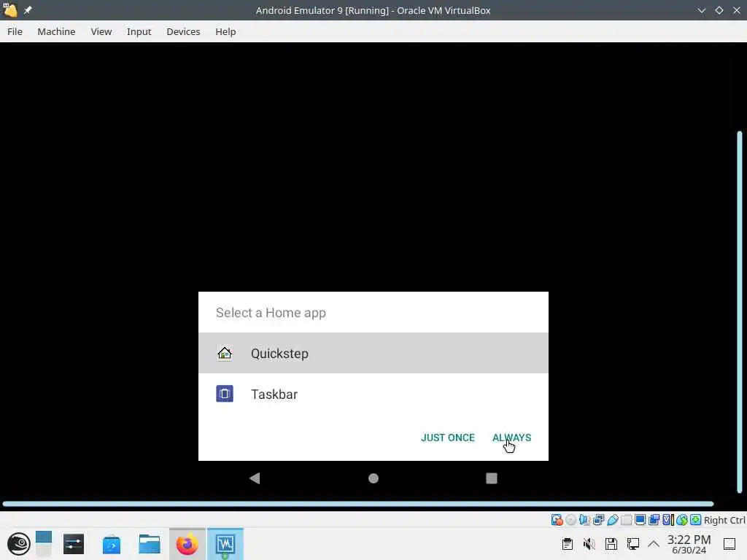The width and height of the screenshot is (747, 560).
Task: Select Quickstep as the Home app
Action: click(x=373, y=354)
